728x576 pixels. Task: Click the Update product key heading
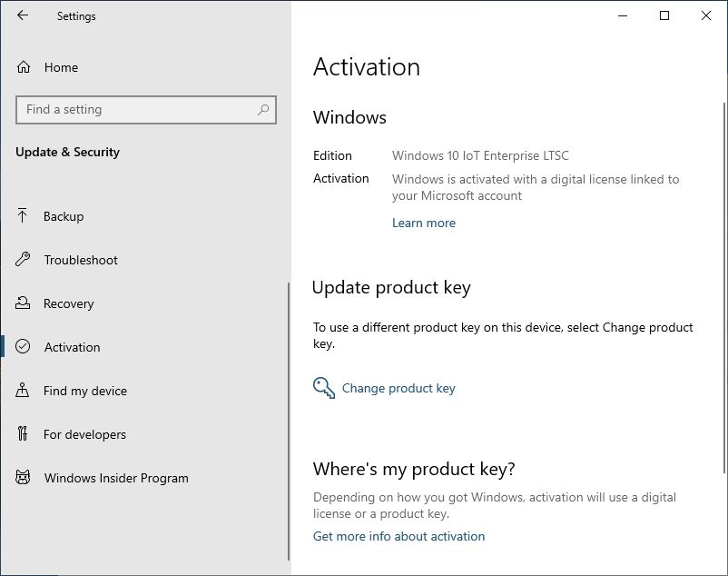point(391,287)
